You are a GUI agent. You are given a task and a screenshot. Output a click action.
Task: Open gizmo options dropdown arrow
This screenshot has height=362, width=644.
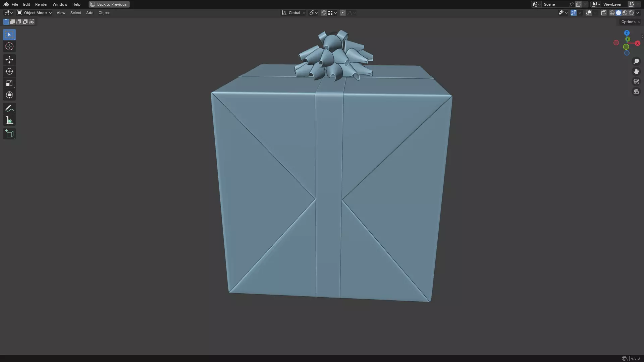[x=580, y=13]
